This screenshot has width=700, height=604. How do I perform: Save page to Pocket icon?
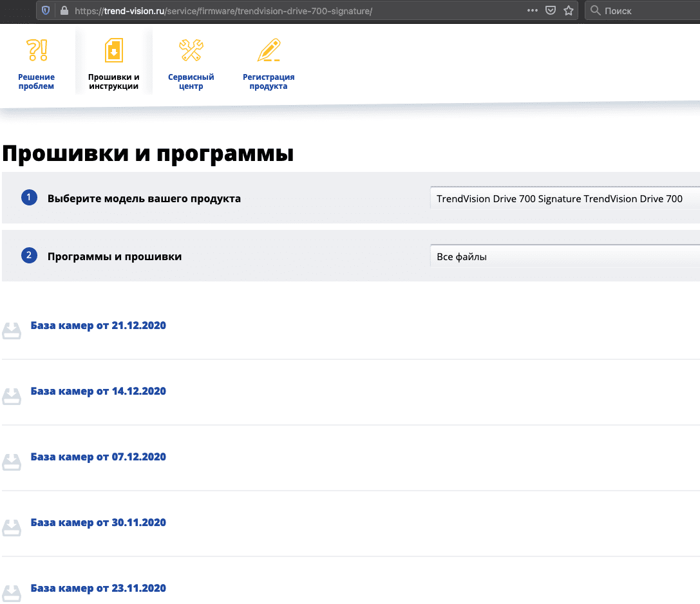551,10
